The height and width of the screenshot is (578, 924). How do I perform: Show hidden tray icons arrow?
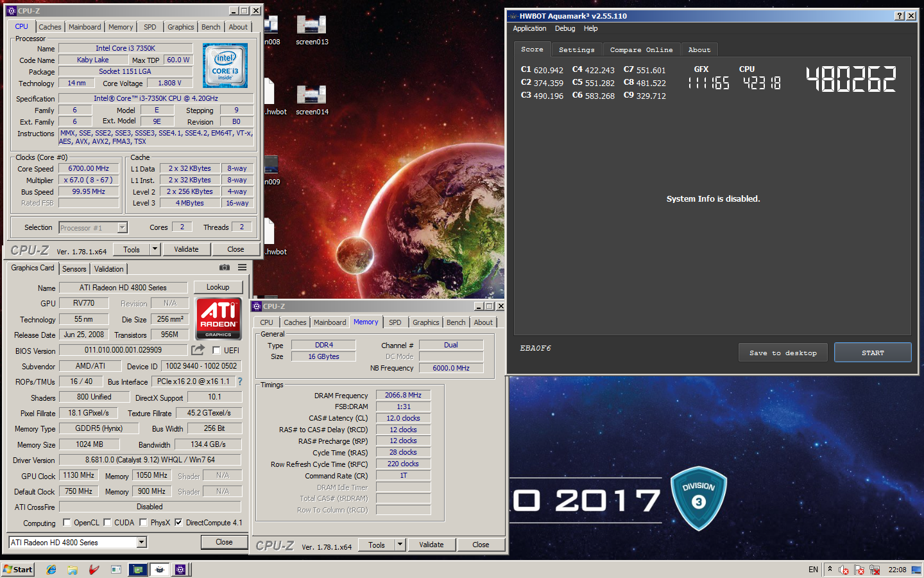click(830, 569)
